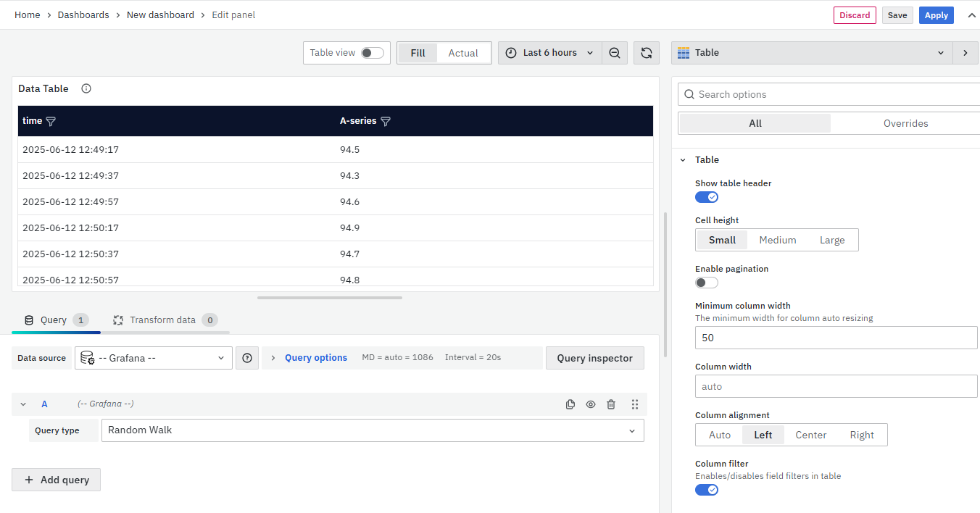Expand the Query options section

[x=315, y=358]
